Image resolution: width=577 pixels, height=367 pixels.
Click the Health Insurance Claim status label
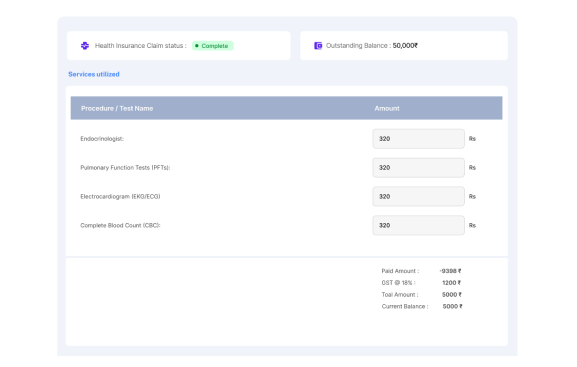point(141,46)
